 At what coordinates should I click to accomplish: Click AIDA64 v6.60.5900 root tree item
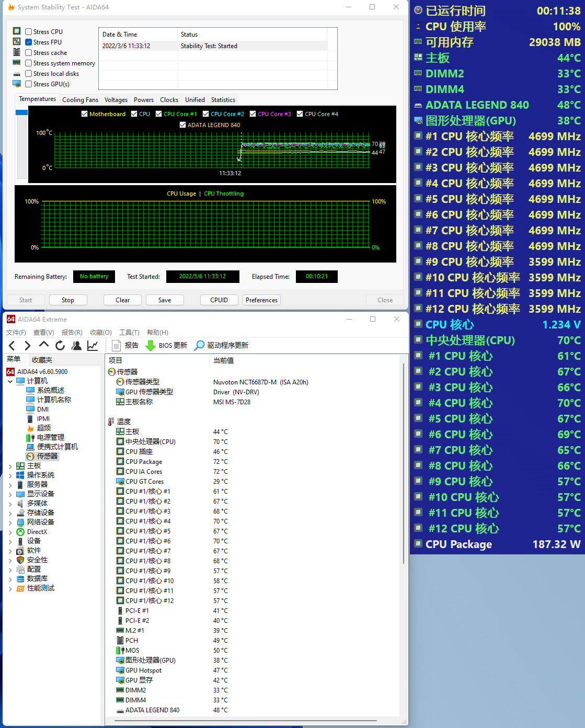(42, 371)
